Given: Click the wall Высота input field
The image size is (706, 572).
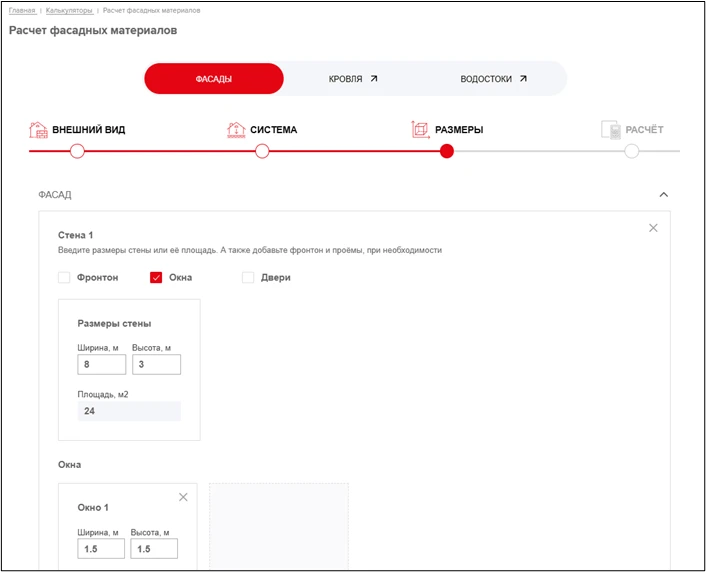Looking at the screenshot, I should pyautogui.click(x=156, y=364).
